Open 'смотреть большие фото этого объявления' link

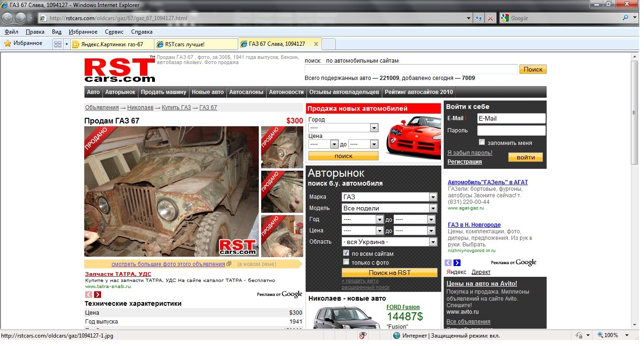click(x=168, y=264)
